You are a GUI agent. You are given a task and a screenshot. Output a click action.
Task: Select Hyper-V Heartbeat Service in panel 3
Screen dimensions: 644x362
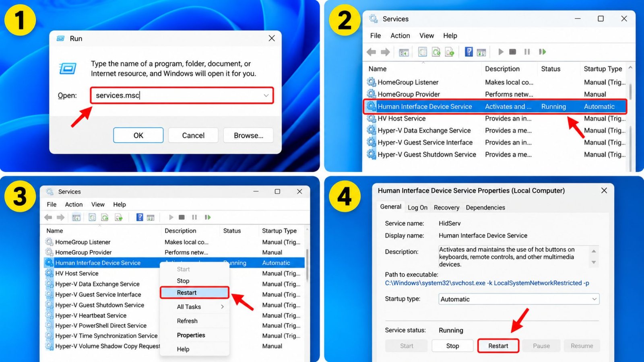coord(91,315)
